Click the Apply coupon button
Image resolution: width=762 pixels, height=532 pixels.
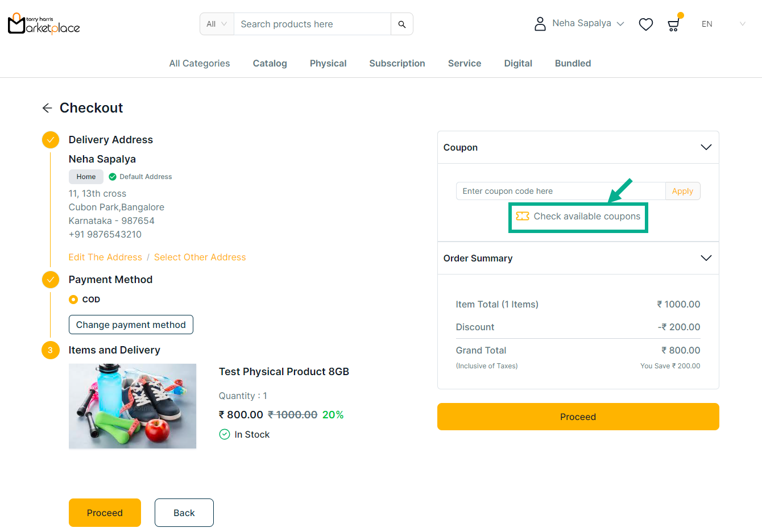point(682,191)
